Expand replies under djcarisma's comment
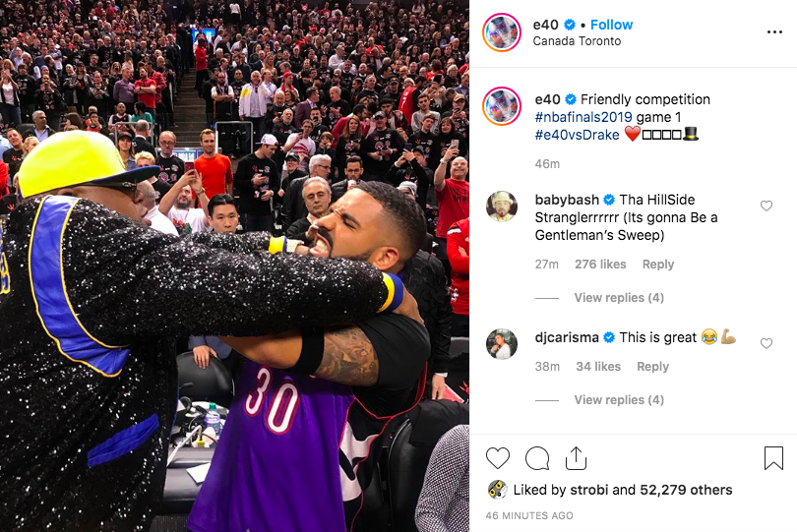 tap(619, 399)
